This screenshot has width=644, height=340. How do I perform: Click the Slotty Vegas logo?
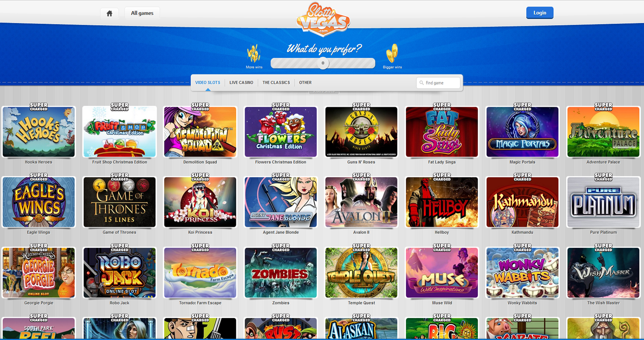323,19
